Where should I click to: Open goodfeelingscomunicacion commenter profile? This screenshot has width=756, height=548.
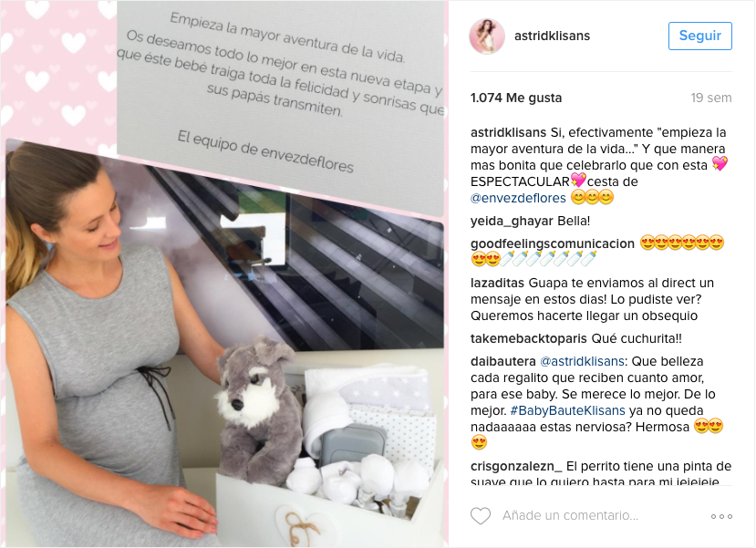click(x=553, y=243)
